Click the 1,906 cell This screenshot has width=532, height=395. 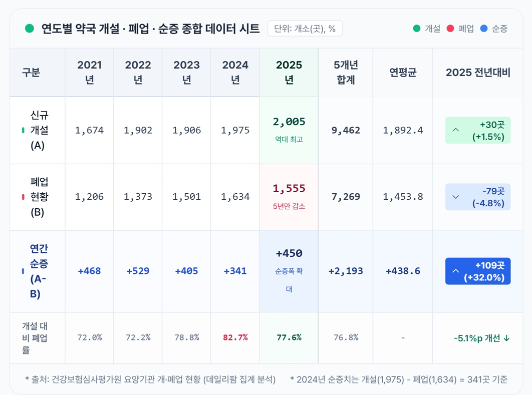[x=186, y=130]
